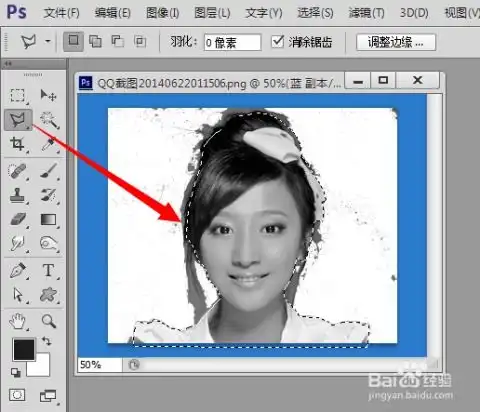Expand the tools panel double-arrow

pos(8,63)
